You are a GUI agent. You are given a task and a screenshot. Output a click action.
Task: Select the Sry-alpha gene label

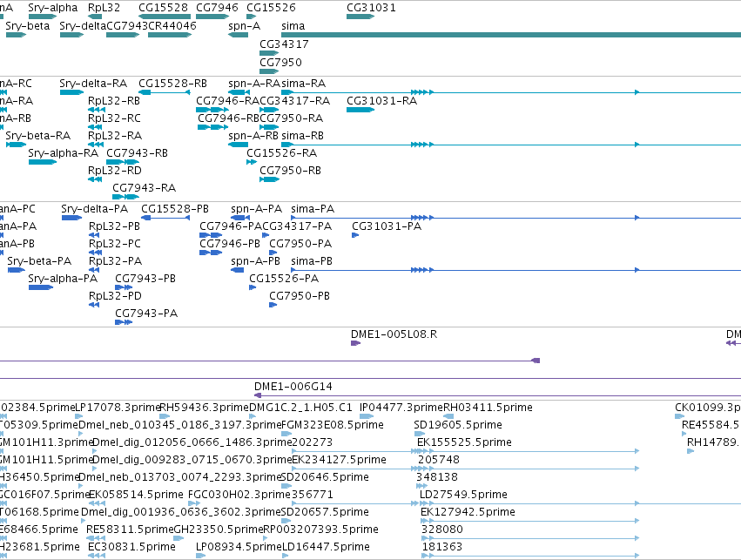(53, 8)
